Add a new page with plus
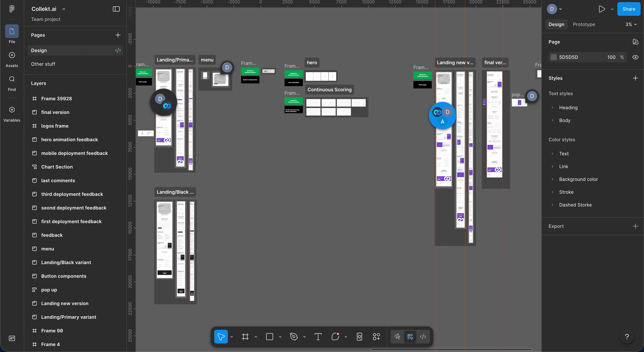The width and height of the screenshot is (644, 352). click(118, 35)
